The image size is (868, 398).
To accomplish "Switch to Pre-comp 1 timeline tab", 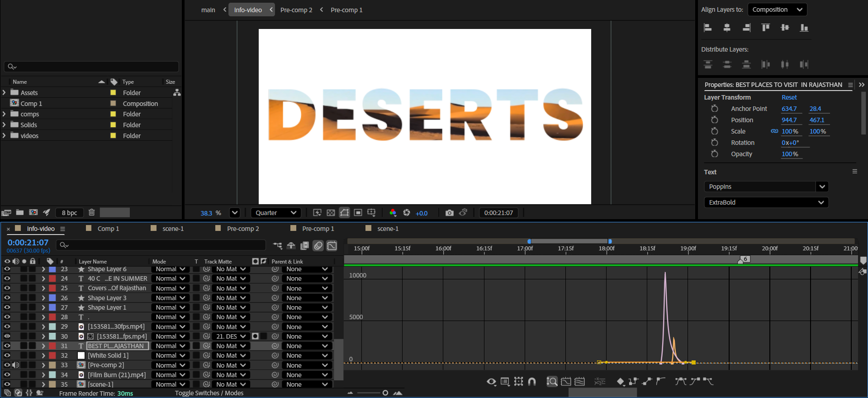I will point(318,229).
